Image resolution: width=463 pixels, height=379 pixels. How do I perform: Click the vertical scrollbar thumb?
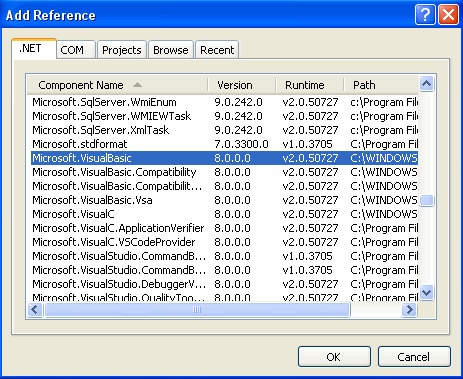point(427,201)
